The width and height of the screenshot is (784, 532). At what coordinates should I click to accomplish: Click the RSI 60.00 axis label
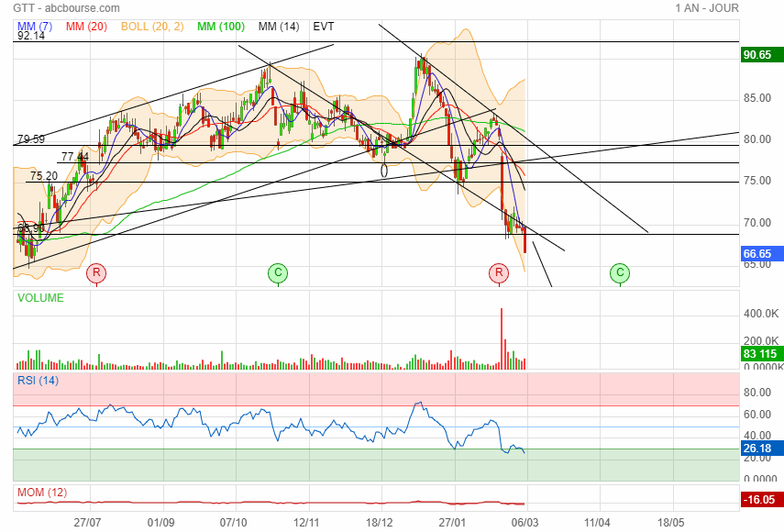pyautogui.click(x=757, y=415)
